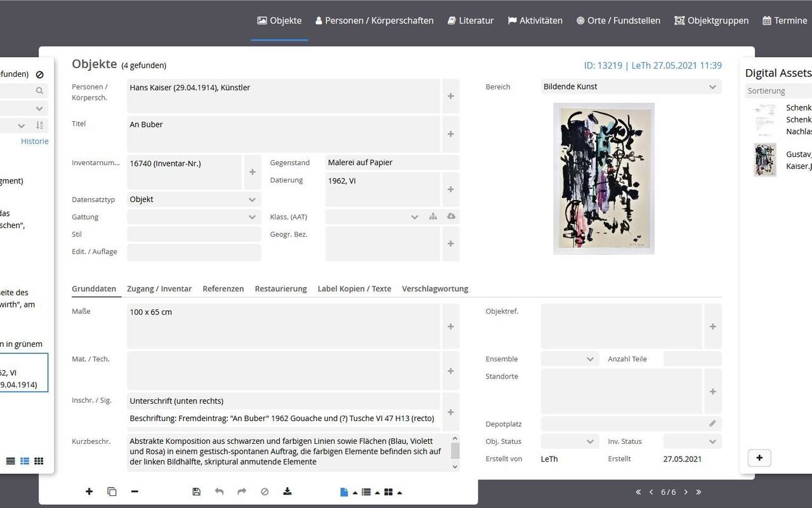
Task: Click the download icon in bottom toolbar
Action: point(287,491)
